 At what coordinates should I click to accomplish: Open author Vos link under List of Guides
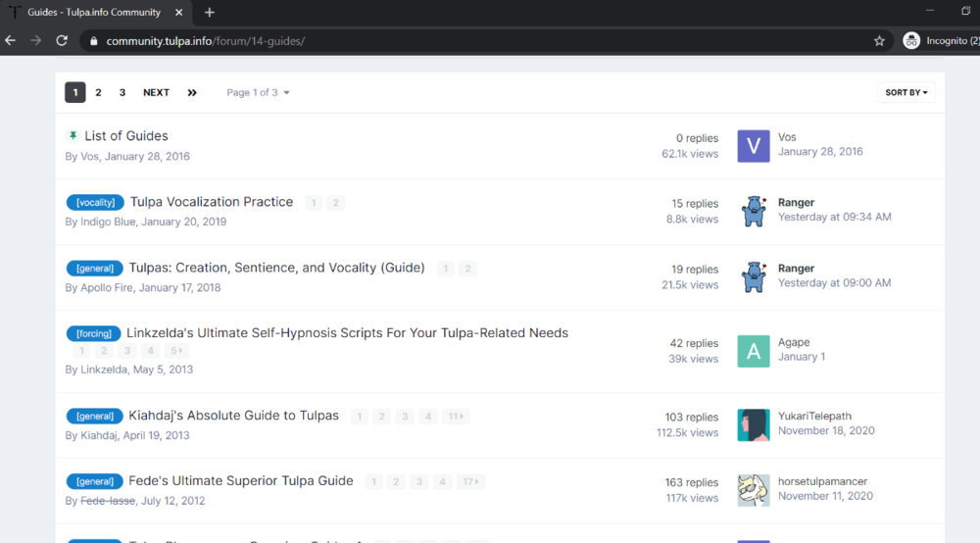click(89, 156)
